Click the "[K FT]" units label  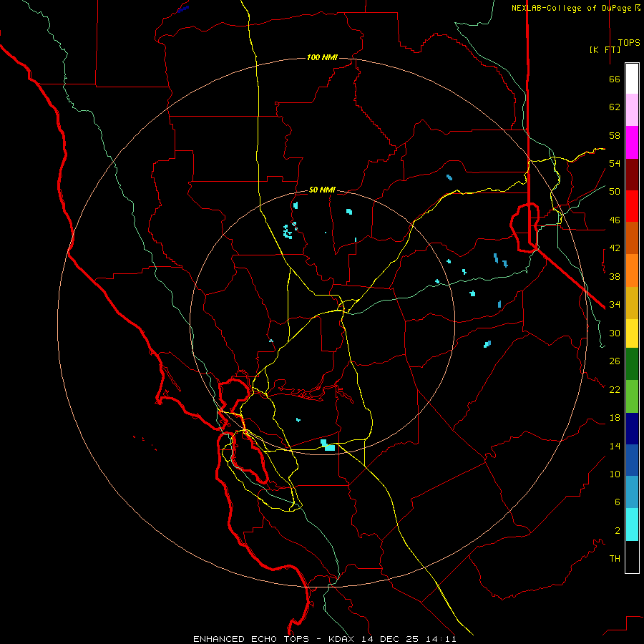coord(605,49)
